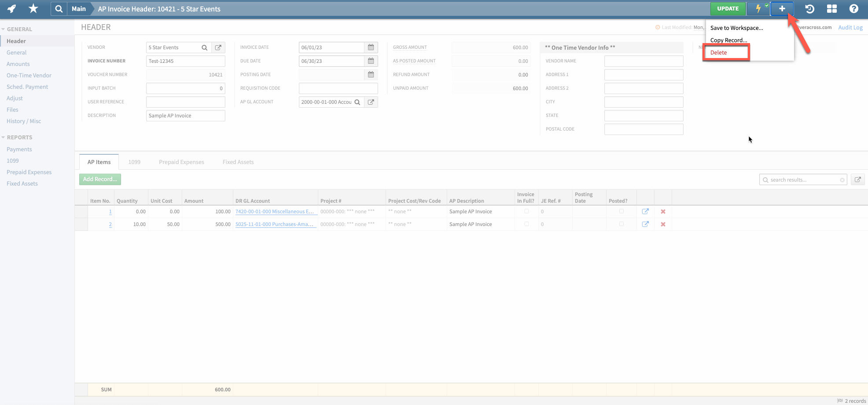Viewport: 868px width, 405px height.
Task: Open the Audit Log link
Action: pyautogui.click(x=850, y=27)
